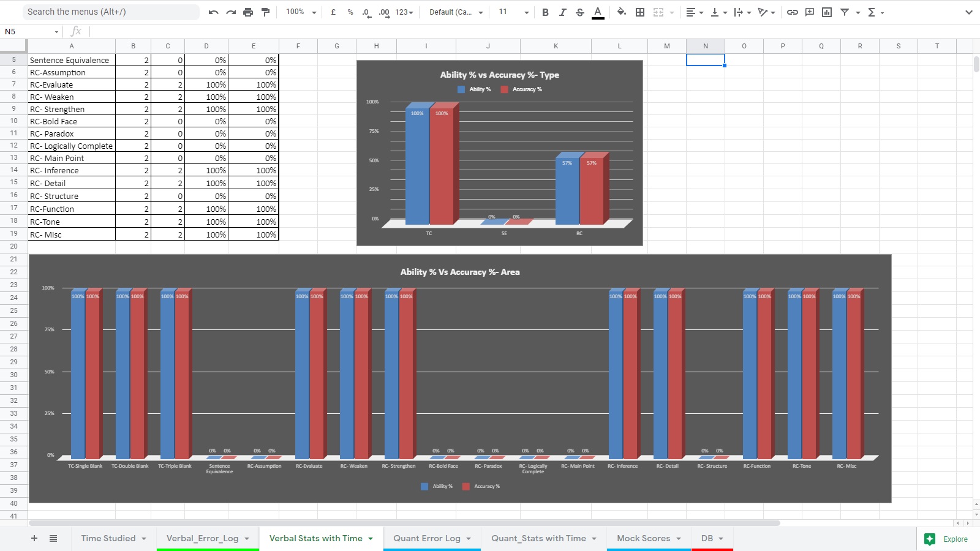The height and width of the screenshot is (551, 980).
Task: Click the Insert link icon
Action: click(x=792, y=12)
